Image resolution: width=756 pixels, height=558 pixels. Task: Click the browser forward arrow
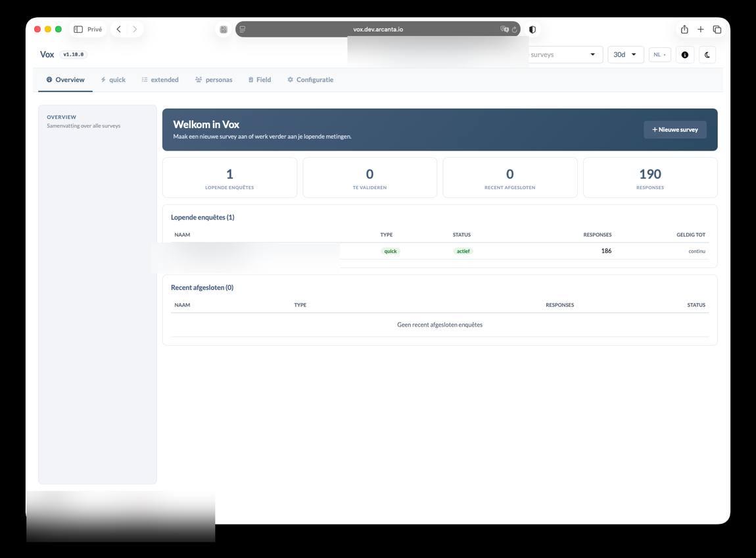135,30
